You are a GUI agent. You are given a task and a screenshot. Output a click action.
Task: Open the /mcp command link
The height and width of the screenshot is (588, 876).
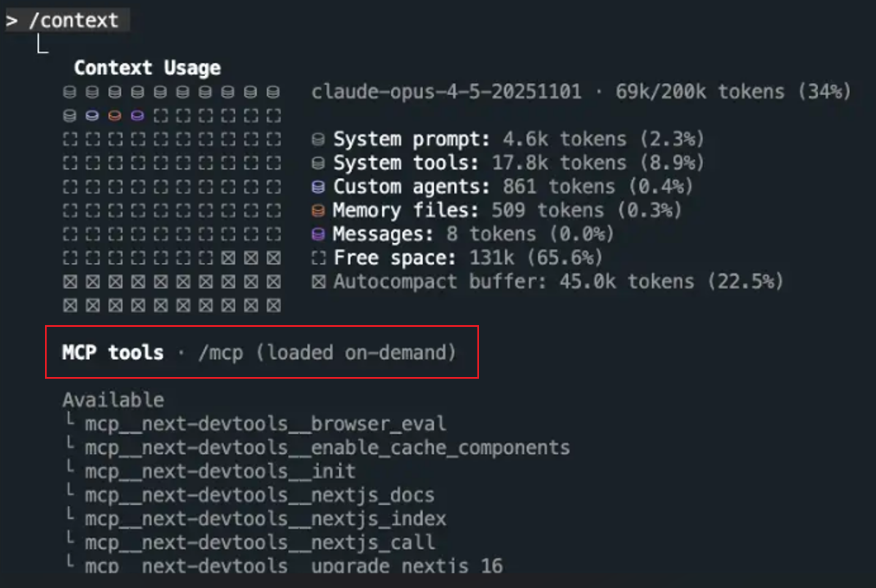214,353
